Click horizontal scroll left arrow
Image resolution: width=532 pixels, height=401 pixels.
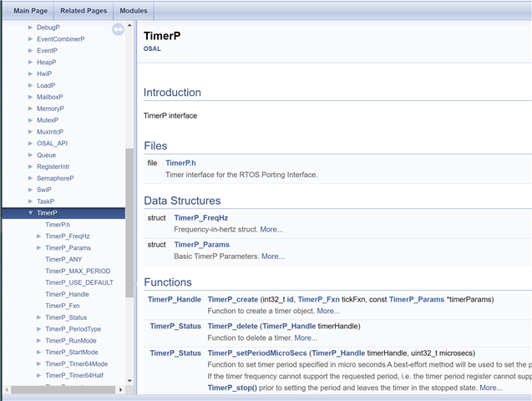click(x=7, y=389)
